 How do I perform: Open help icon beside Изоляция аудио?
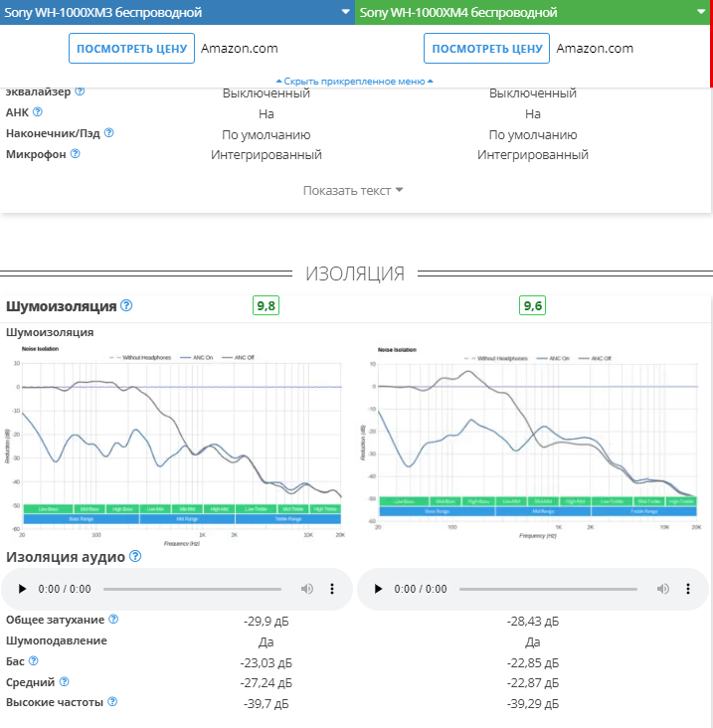135,556
